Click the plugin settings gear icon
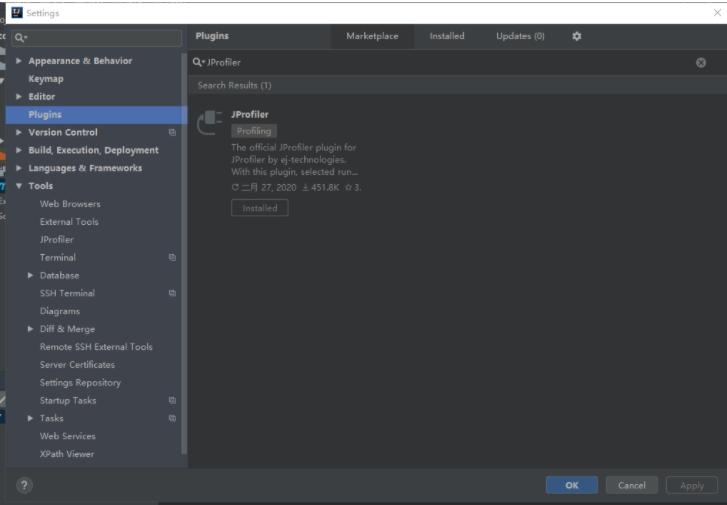Viewport: 727px width, 505px height. coord(576,36)
